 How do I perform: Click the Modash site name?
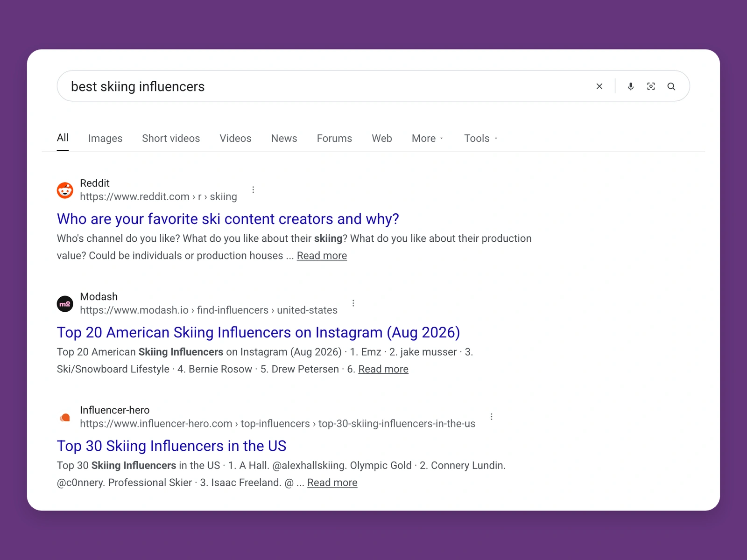tap(99, 297)
